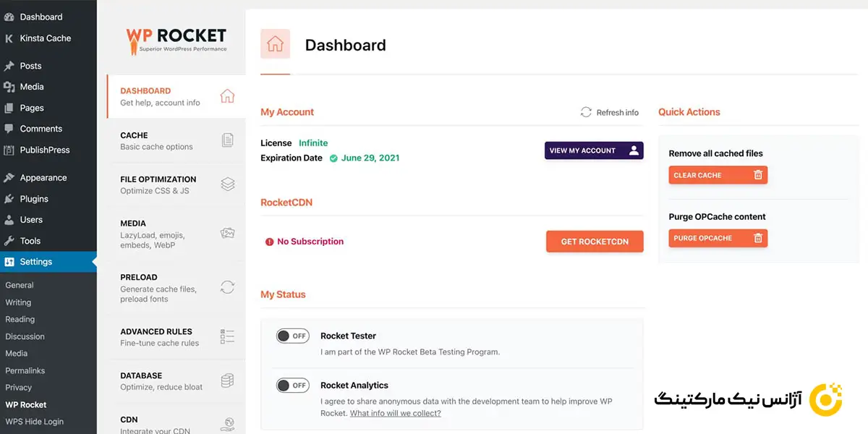The image size is (868, 434).
Task: Click the Advanced Rules list icon
Action: click(227, 337)
